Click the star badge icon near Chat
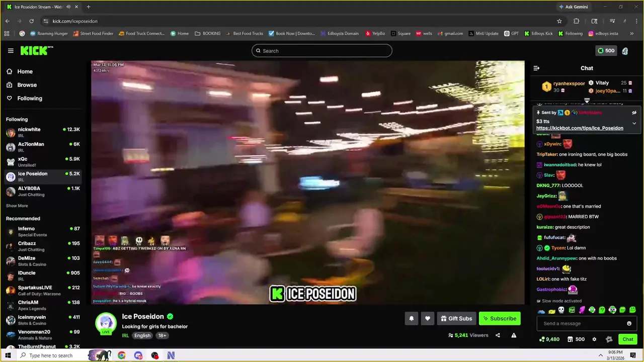The height and width of the screenshot is (362, 644). coord(609,339)
